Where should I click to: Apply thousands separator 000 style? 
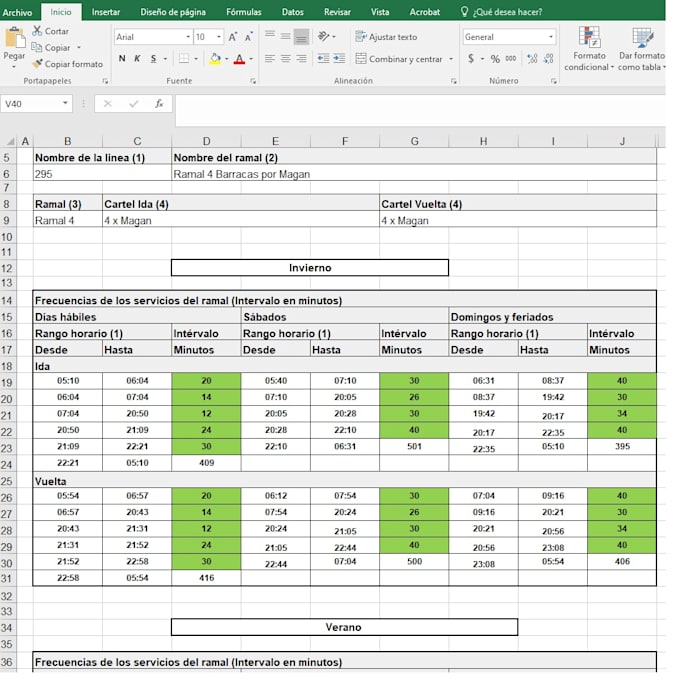[x=511, y=59]
